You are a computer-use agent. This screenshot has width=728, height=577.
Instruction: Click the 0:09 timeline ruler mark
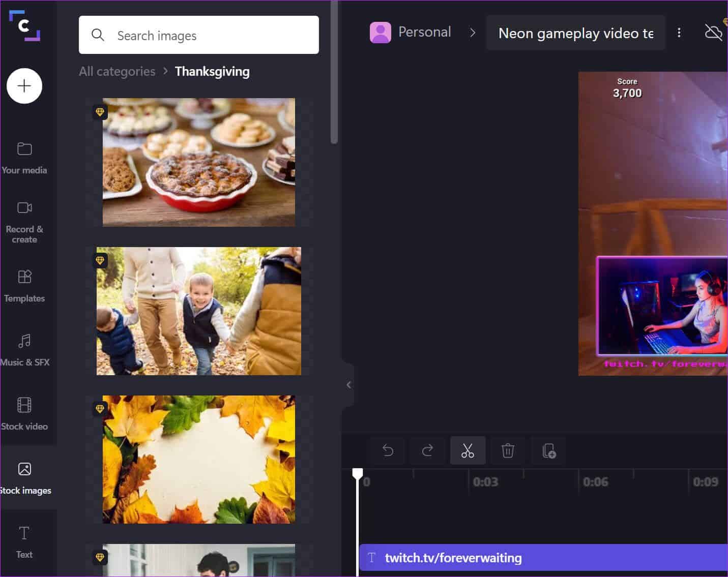(x=706, y=482)
